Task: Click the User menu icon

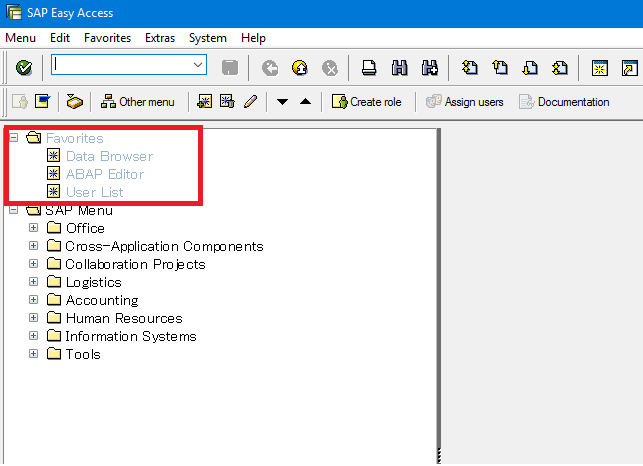Action: (20, 101)
